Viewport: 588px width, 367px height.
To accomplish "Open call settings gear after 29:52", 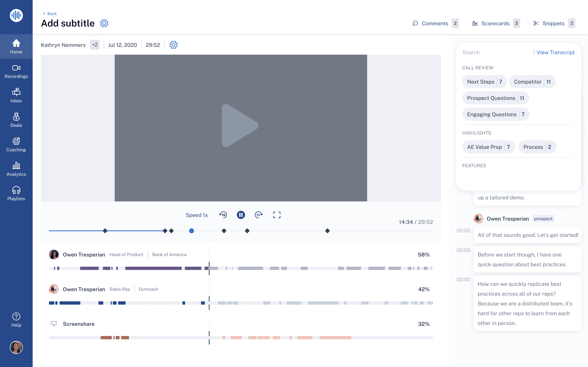I will pos(174,45).
